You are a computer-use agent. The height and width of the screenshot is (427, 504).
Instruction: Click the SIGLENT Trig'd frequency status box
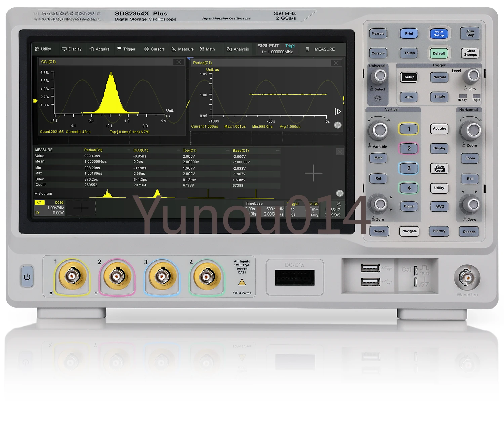pos(277,49)
